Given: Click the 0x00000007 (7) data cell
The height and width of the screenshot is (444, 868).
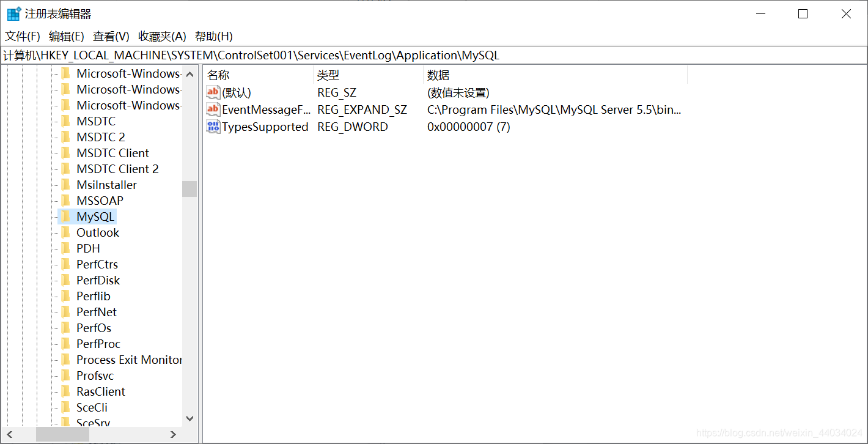Looking at the screenshot, I should (x=469, y=127).
